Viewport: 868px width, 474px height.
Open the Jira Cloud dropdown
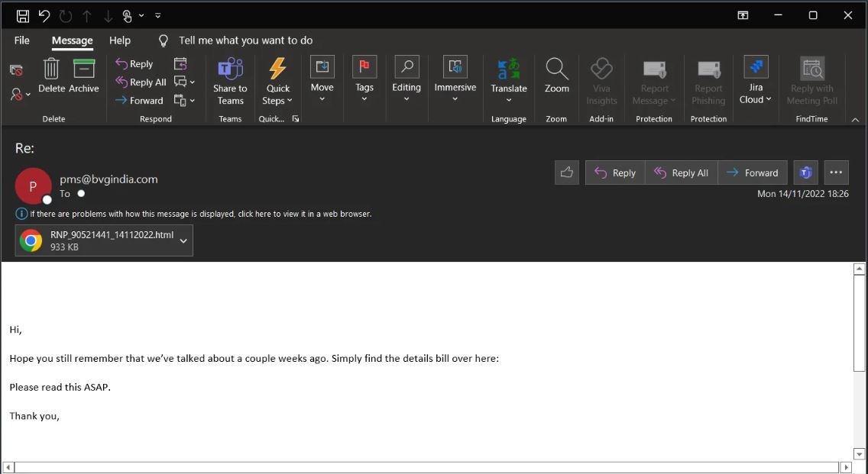click(x=756, y=99)
